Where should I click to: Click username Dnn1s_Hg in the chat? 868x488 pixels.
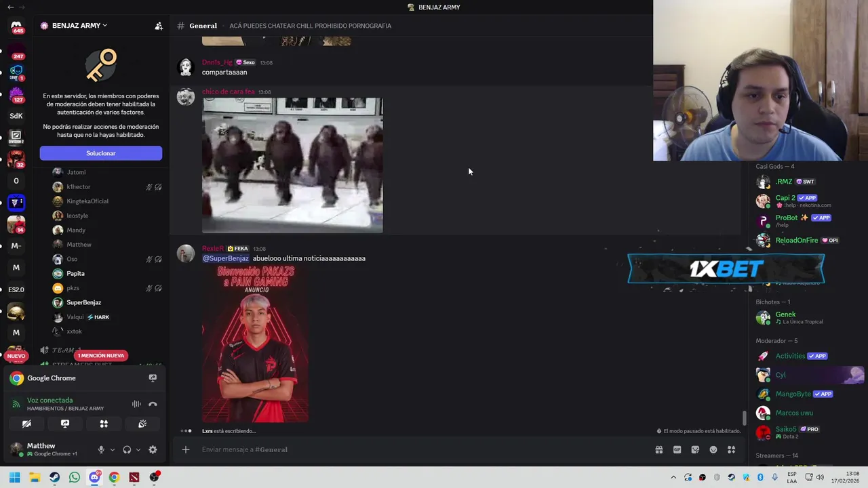(x=217, y=62)
